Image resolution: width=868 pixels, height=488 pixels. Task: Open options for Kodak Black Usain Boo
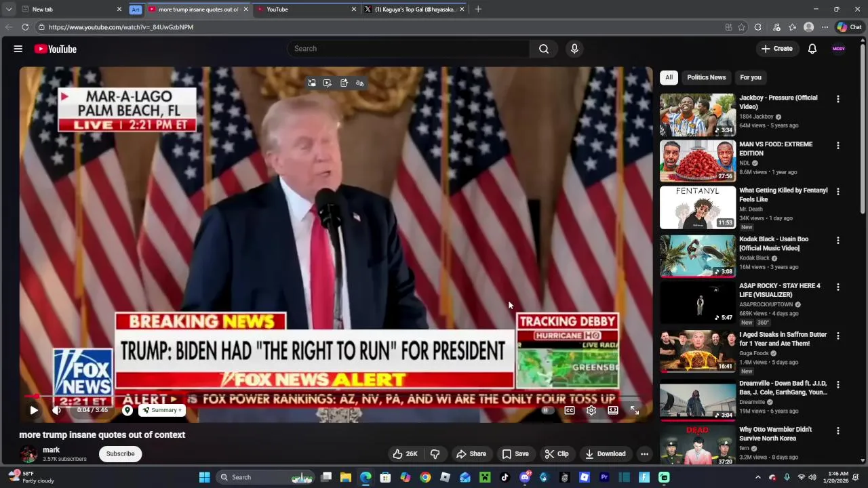tap(837, 241)
